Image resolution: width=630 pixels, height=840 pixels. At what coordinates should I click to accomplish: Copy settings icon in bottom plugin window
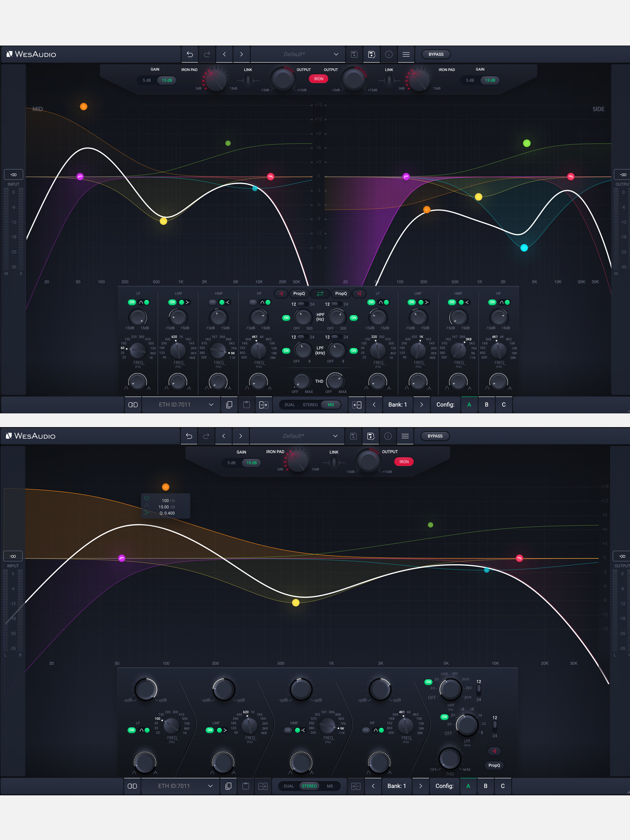click(x=228, y=786)
